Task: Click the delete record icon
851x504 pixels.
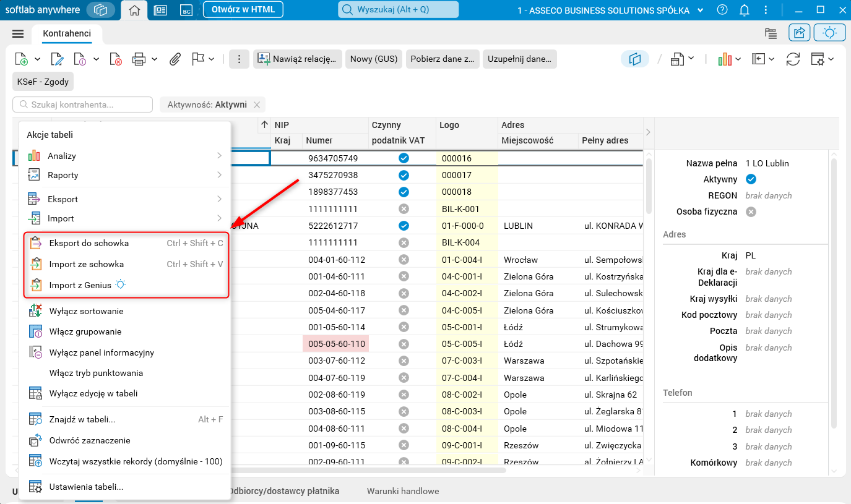Action: [x=116, y=59]
